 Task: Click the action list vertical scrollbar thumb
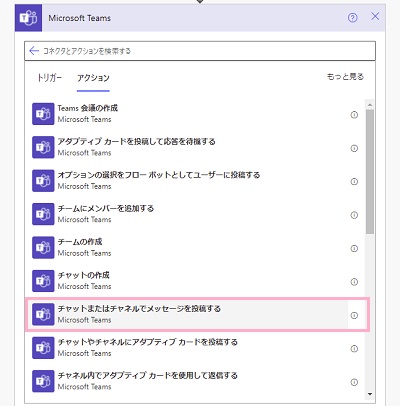click(370, 172)
